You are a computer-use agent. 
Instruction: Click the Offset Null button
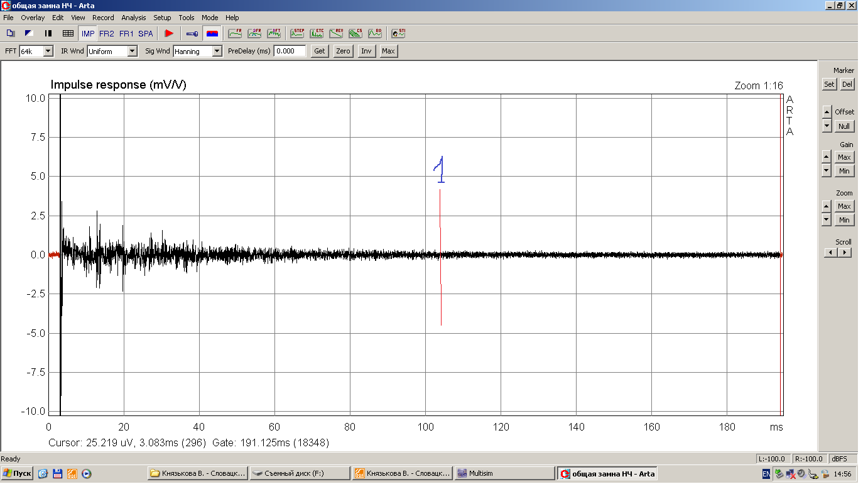tap(844, 126)
